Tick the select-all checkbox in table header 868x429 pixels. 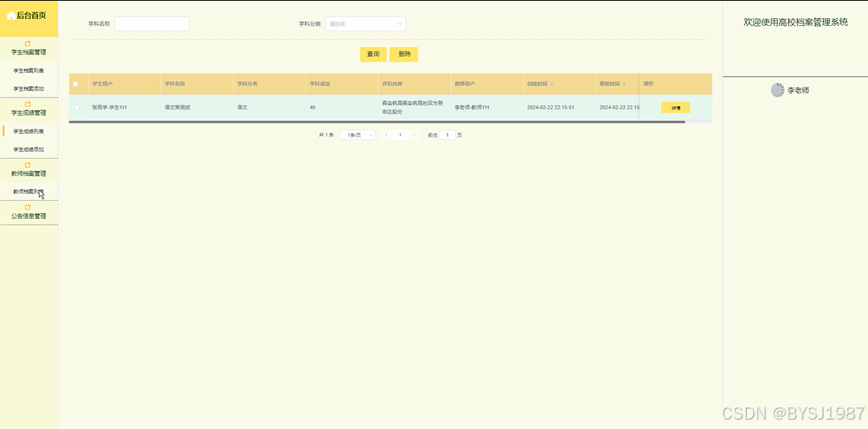76,84
